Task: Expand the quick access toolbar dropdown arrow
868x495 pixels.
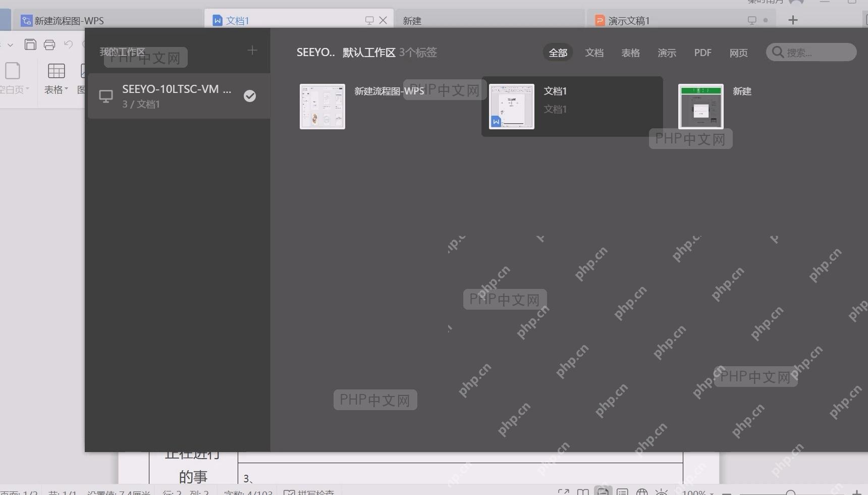Action: (x=10, y=45)
